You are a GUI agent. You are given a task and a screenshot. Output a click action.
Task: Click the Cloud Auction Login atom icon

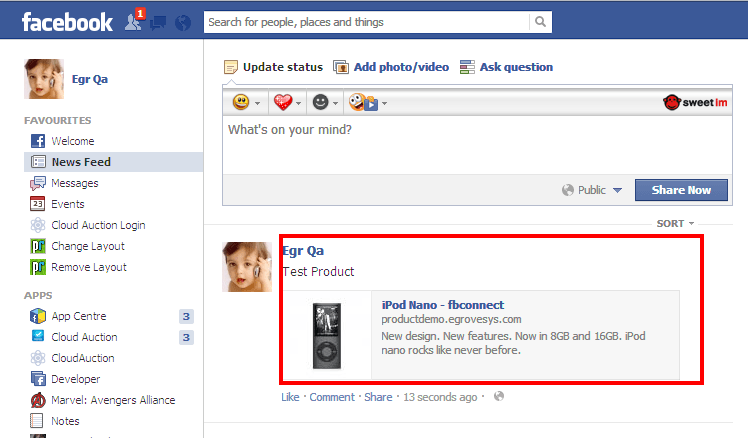coord(38,225)
